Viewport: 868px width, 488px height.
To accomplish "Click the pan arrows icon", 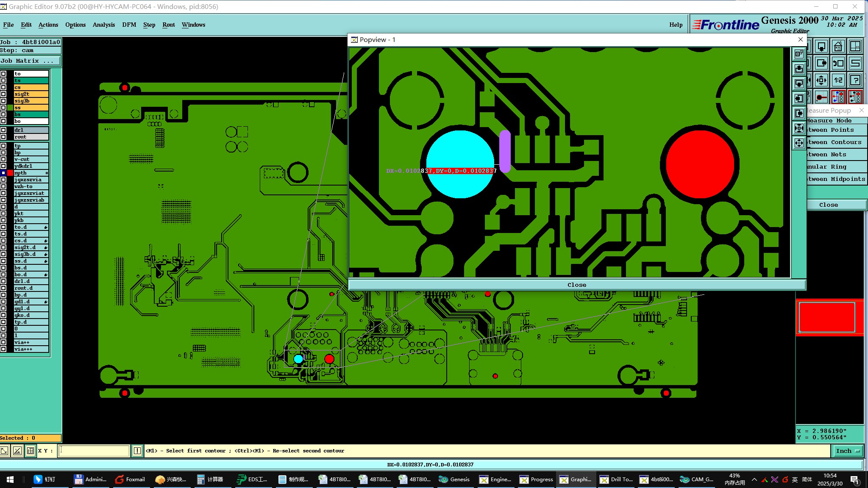I will coord(821,80).
